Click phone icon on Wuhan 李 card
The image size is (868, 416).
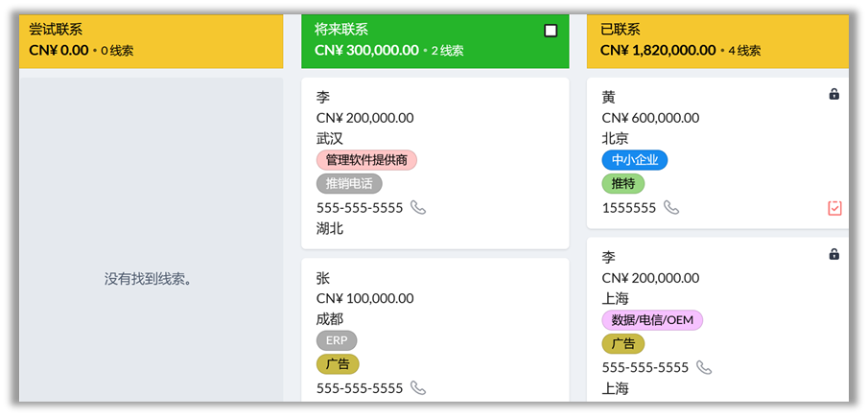point(418,207)
